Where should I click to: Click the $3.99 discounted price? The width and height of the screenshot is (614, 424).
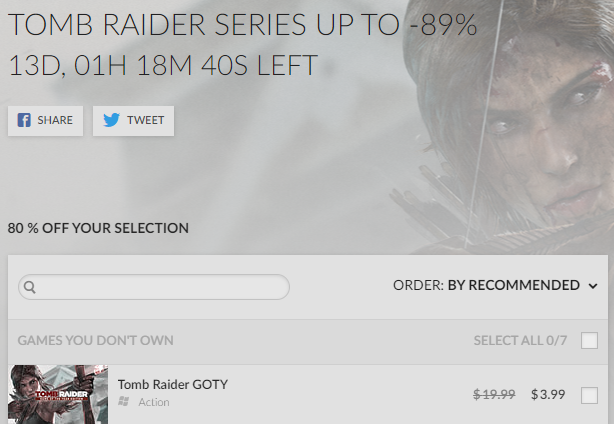click(x=548, y=394)
